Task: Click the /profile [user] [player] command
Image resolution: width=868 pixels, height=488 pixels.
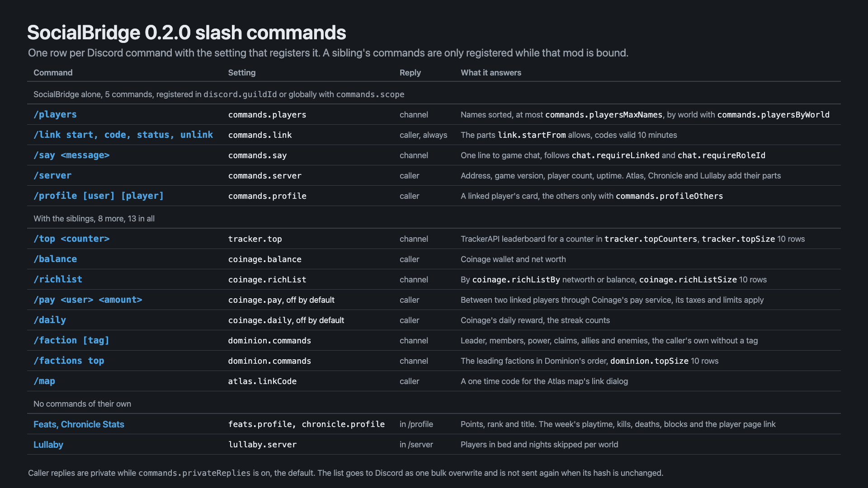Action: 99,196
